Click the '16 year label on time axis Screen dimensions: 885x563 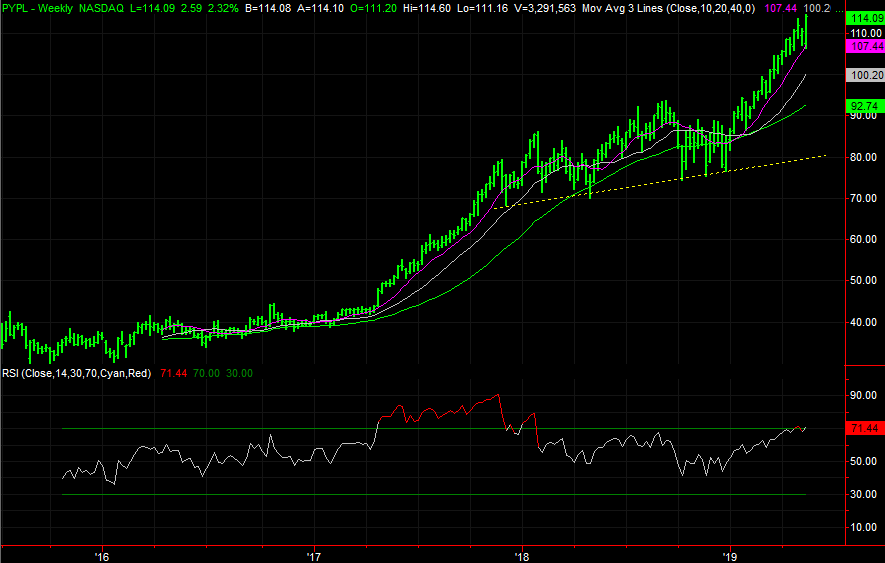pyautogui.click(x=102, y=556)
